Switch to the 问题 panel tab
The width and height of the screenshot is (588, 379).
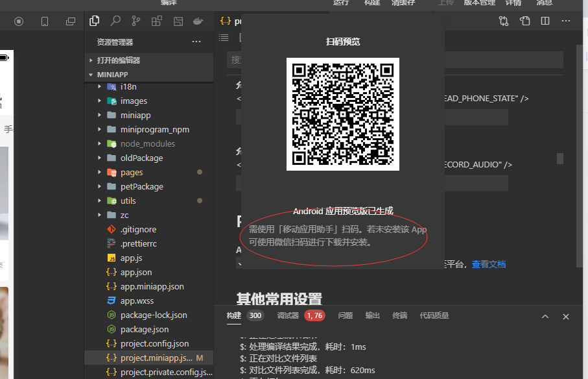point(346,315)
